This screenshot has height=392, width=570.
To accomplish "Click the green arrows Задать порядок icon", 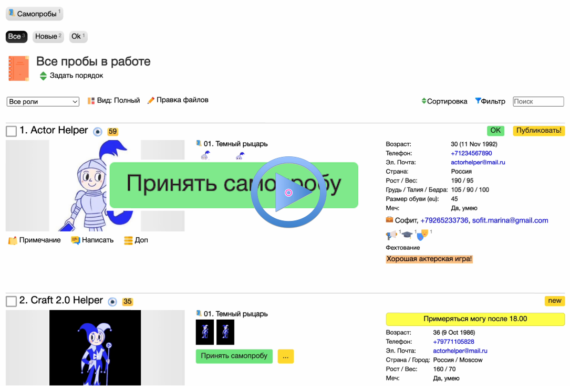I will (x=43, y=76).
